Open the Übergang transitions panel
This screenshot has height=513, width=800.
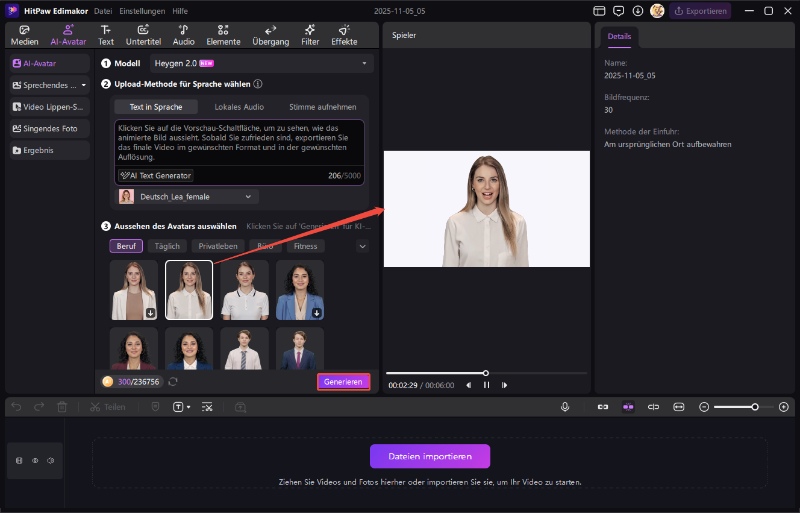point(270,35)
